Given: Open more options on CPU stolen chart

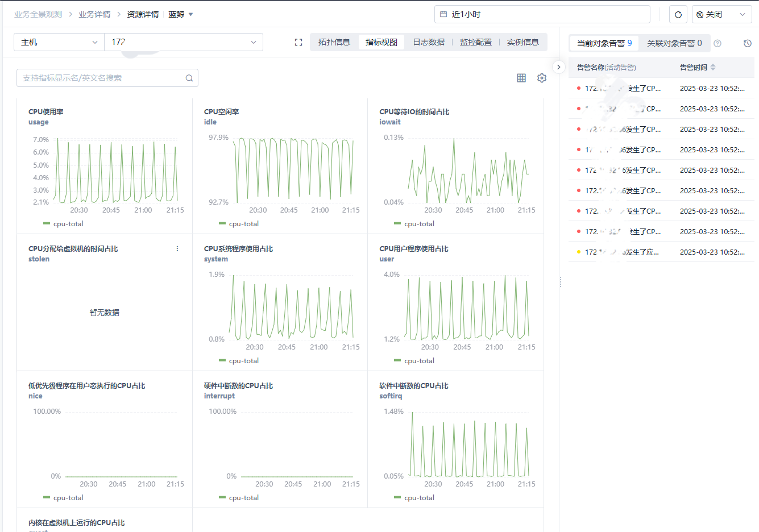Looking at the screenshot, I should (x=177, y=249).
